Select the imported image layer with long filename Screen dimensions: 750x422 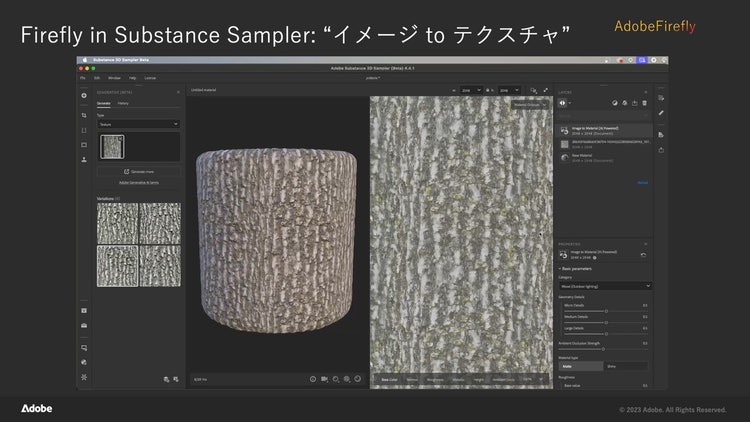(x=605, y=144)
